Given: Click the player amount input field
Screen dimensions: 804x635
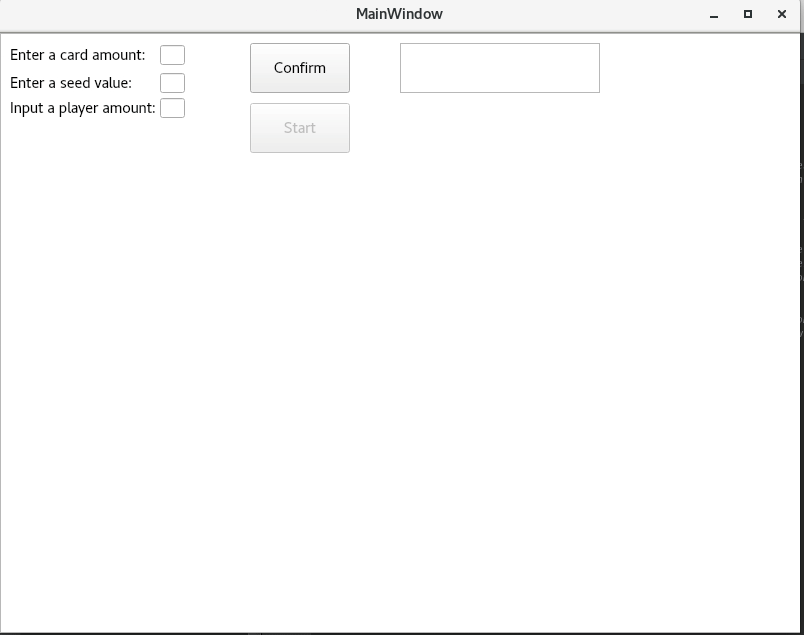Looking at the screenshot, I should 172,107.
